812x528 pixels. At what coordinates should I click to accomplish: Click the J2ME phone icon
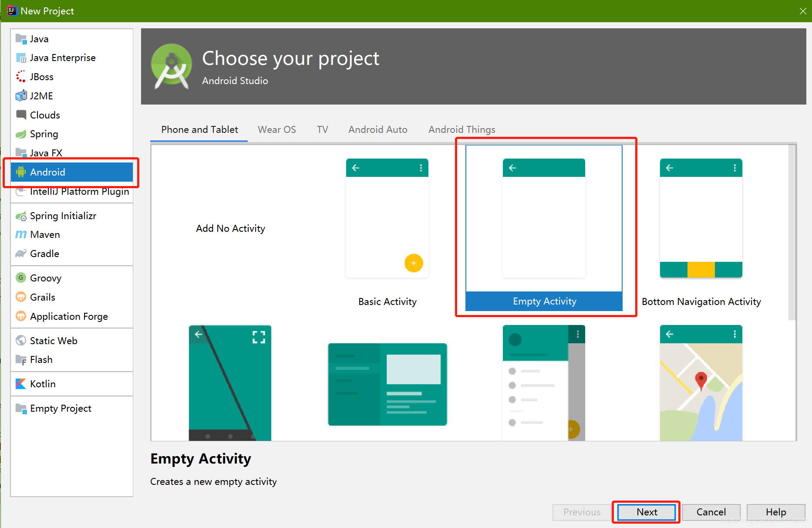pos(21,96)
